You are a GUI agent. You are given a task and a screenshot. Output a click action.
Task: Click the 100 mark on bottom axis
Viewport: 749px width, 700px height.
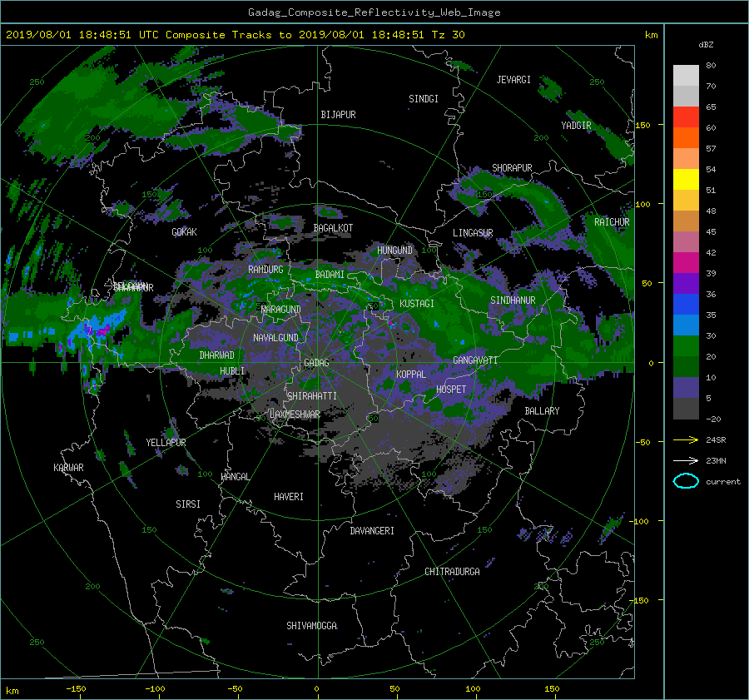click(473, 688)
